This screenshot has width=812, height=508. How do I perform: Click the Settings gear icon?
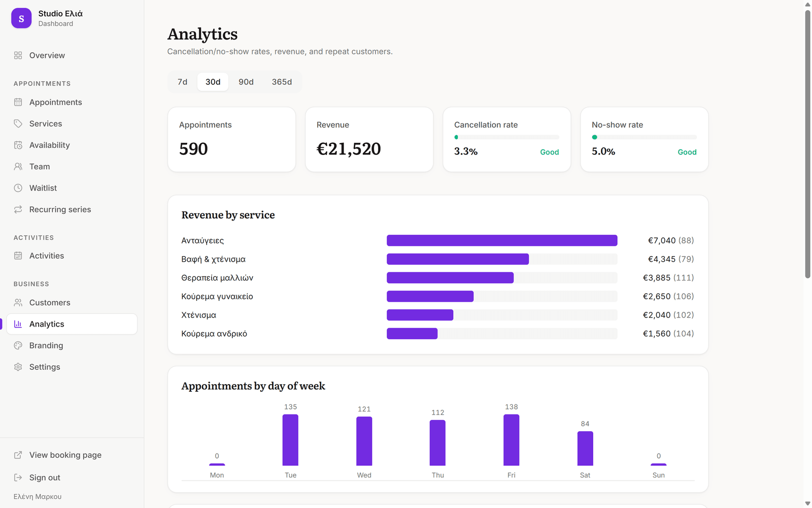18,367
